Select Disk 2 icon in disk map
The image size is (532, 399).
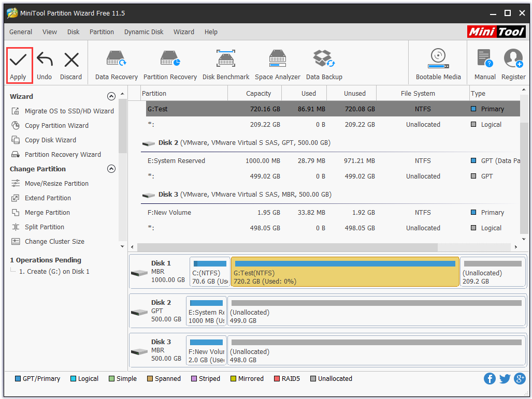(139, 312)
